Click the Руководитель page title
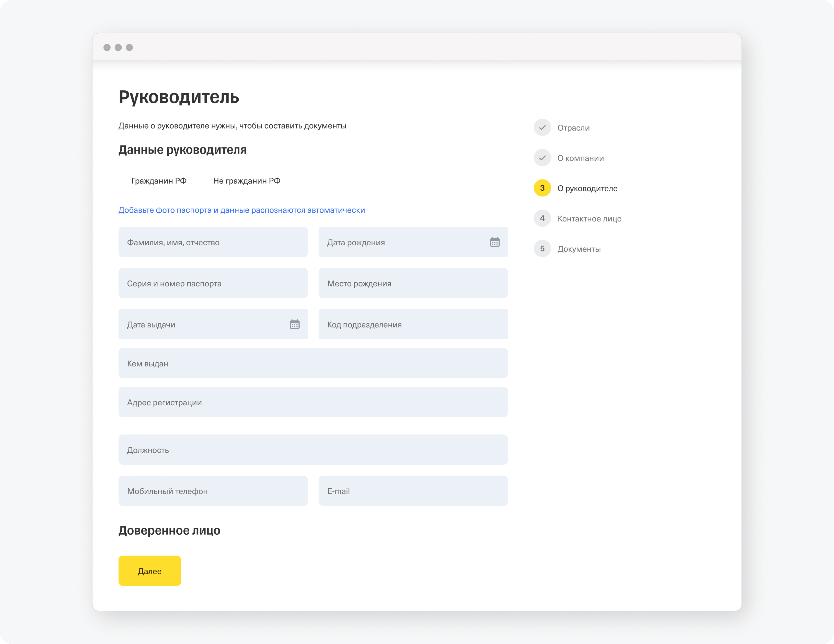Screen dimensions: 834x644 (x=179, y=97)
